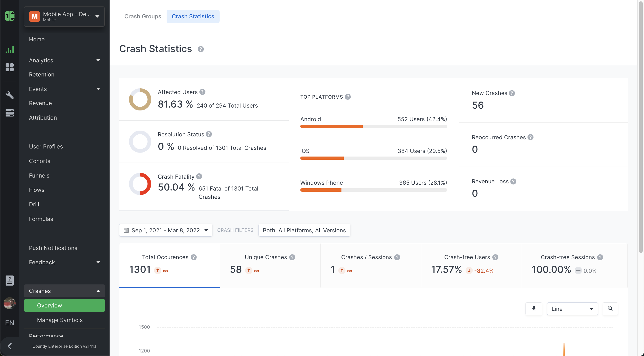Collapse the Crashes menu section
This screenshot has height=356, width=644.
[x=64, y=291]
